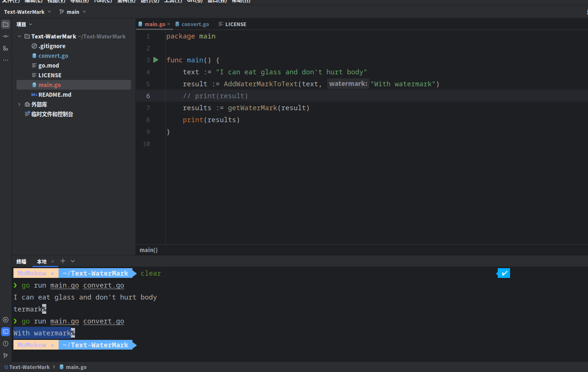This screenshot has height=372, width=588.
Task: Open the Git tool window icon
Action: 6,356
